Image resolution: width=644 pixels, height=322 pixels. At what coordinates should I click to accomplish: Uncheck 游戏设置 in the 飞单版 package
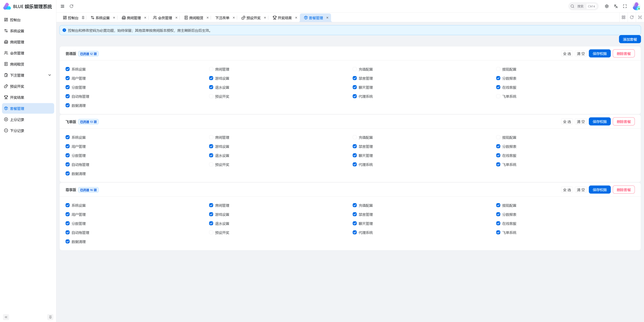[x=211, y=147]
